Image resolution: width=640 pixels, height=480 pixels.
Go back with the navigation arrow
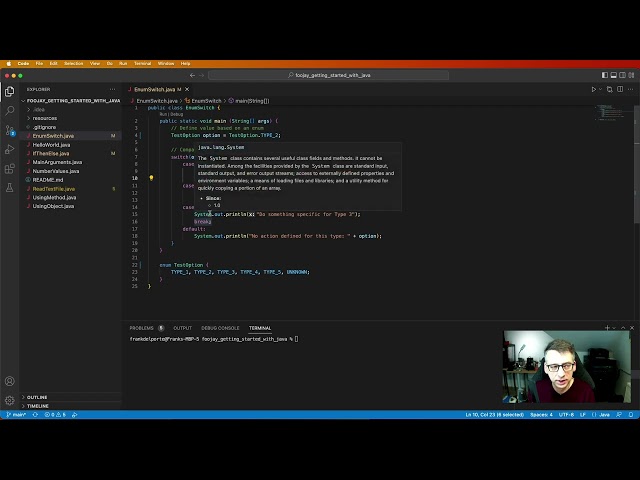coord(192,75)
